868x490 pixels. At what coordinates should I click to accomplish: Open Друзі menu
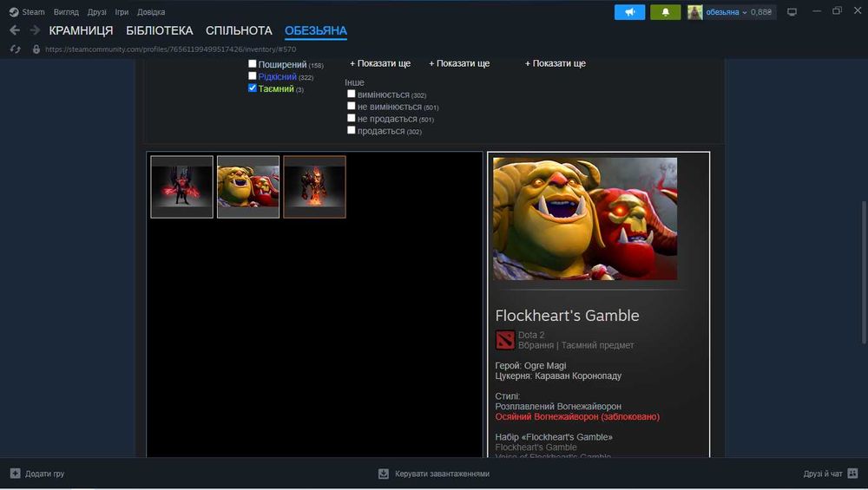click(97, 11)
